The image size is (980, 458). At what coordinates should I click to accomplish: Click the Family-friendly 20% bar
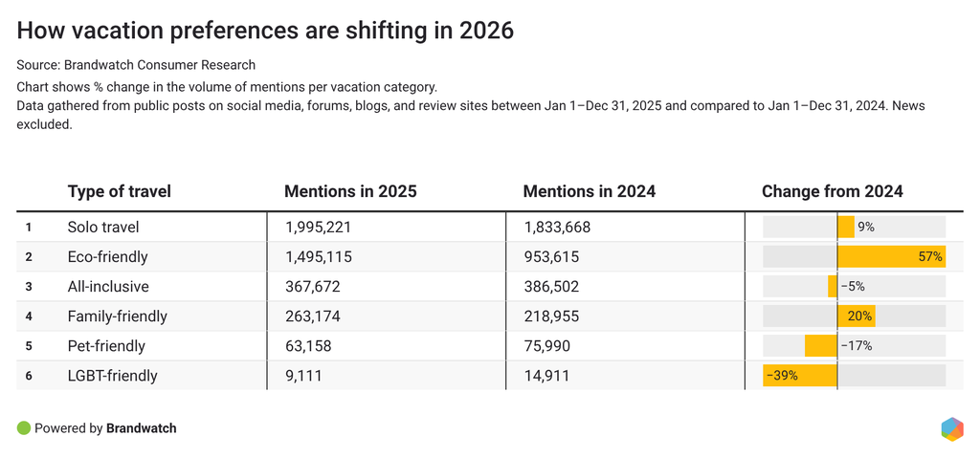pos(856,316)
